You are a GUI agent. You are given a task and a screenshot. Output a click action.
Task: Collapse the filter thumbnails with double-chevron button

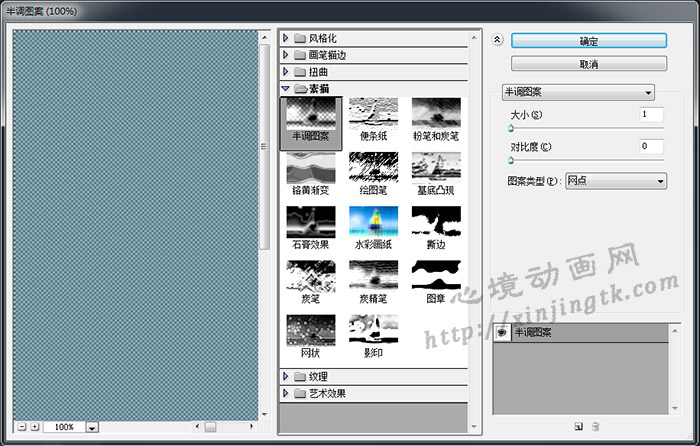pos(498,41)
